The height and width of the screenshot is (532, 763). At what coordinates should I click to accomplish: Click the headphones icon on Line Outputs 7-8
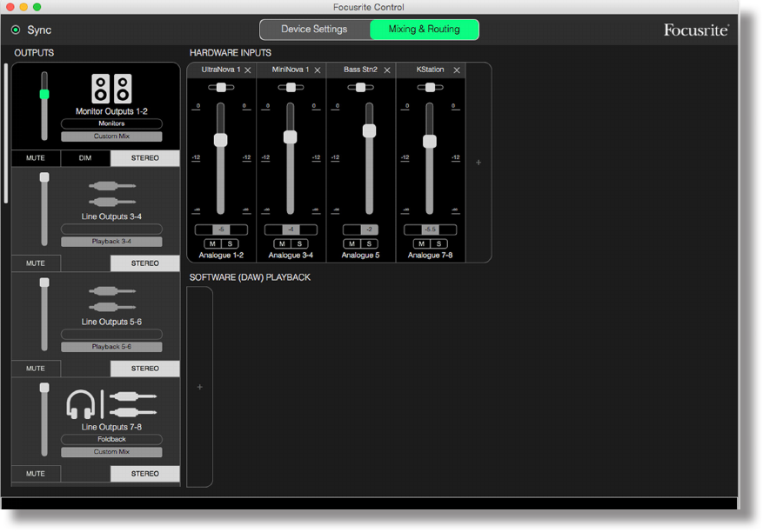(81, 404)
